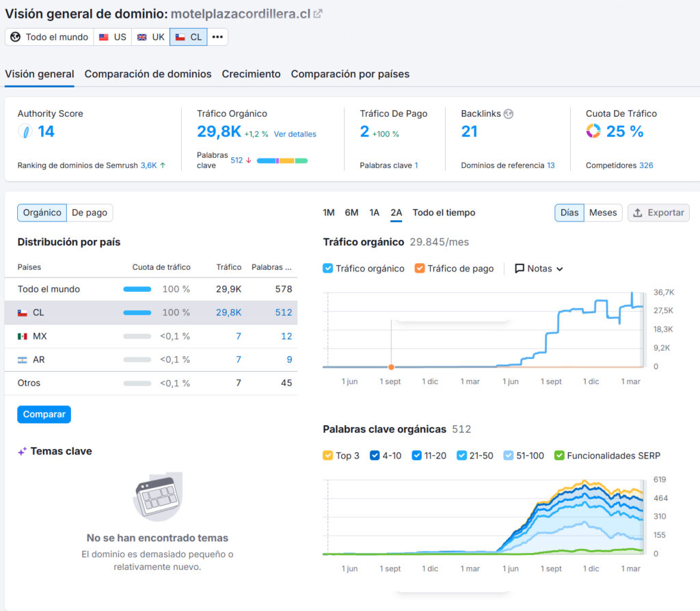Select the De pago tab
Viewport: 700px width, 611px height.
point(90,213)
